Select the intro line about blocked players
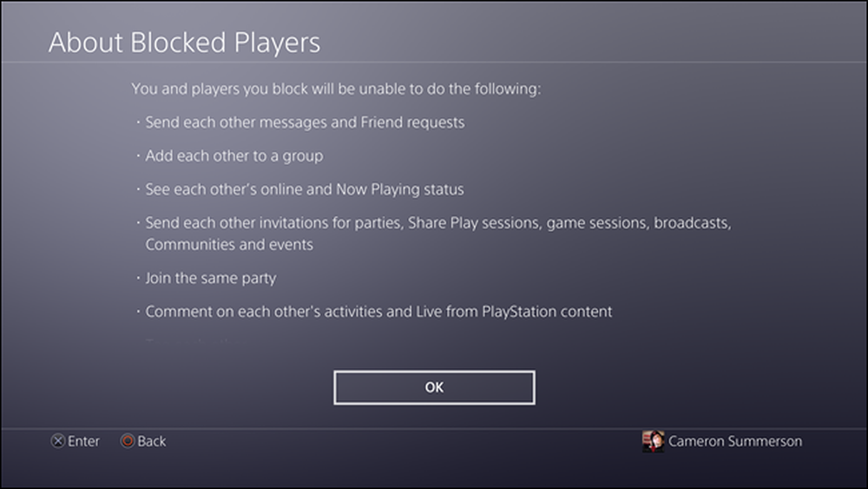This screenshot has width=868, height=489. coord(336,89)
